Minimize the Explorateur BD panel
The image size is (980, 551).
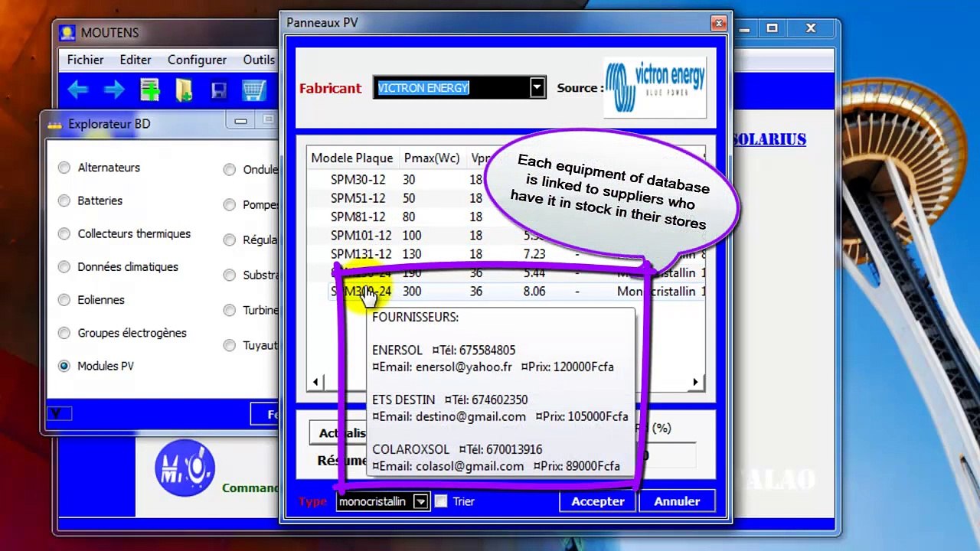240,121
